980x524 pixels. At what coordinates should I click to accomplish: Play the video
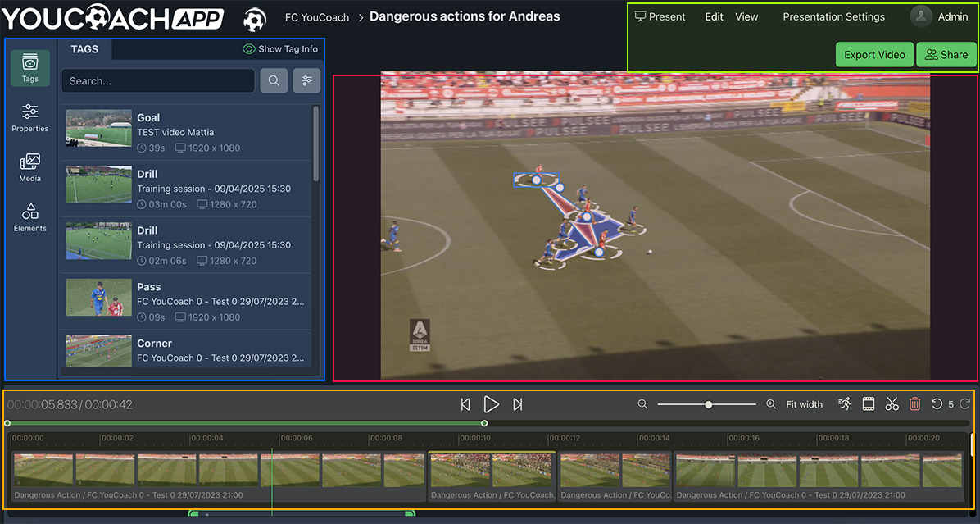click(x=492, y=404)
